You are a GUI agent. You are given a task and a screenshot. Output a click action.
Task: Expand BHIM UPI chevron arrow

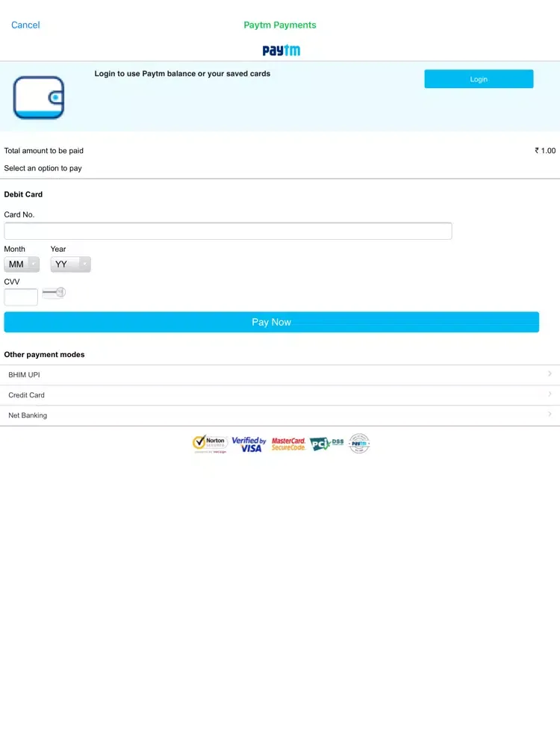tap(550, 373)
